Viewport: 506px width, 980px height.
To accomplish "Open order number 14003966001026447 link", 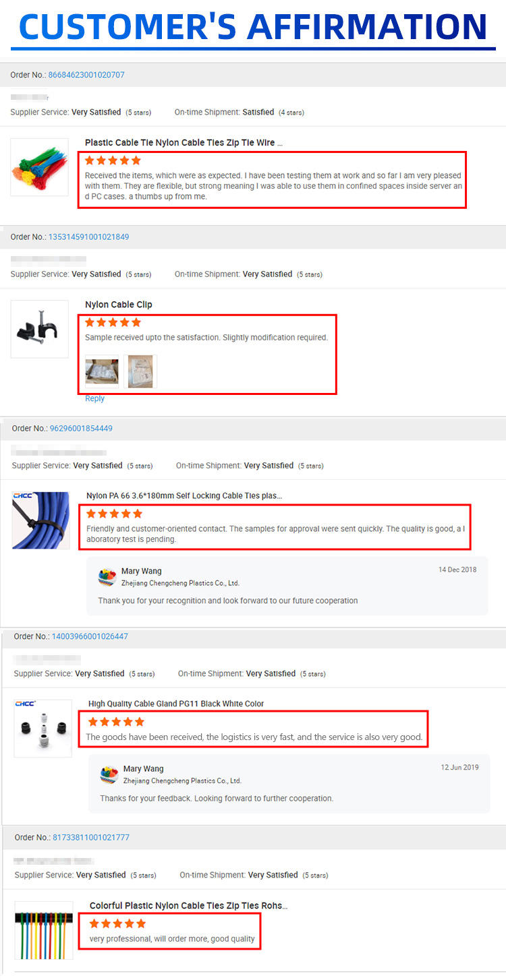I will tap(90, 636).
